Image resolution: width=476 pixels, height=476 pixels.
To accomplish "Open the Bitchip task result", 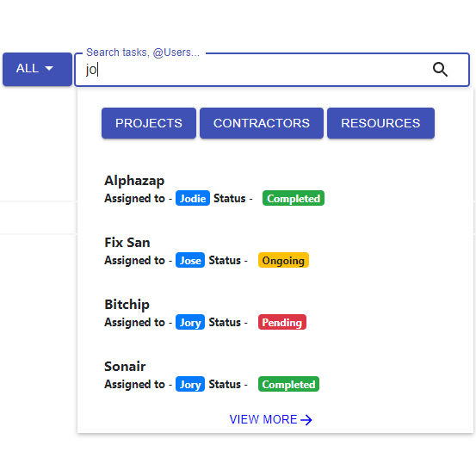I will tap(127, 305).
